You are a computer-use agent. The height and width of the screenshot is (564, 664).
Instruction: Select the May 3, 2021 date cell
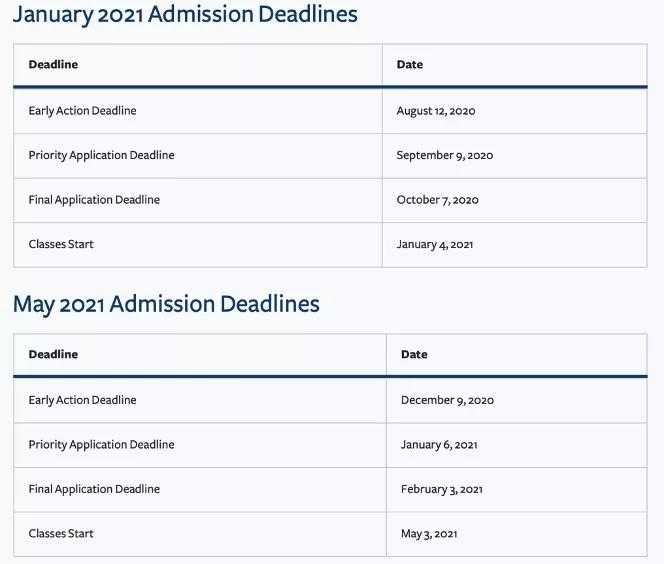coord(429,533)
